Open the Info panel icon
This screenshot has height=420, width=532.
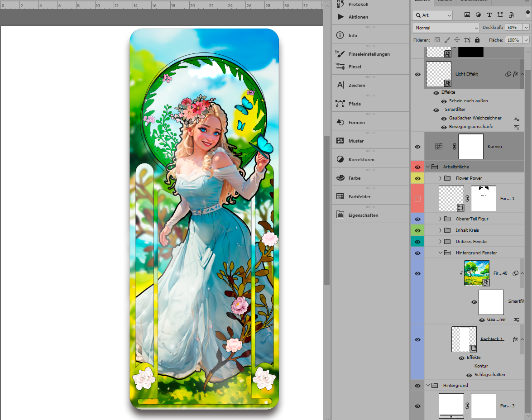point(340,35)
